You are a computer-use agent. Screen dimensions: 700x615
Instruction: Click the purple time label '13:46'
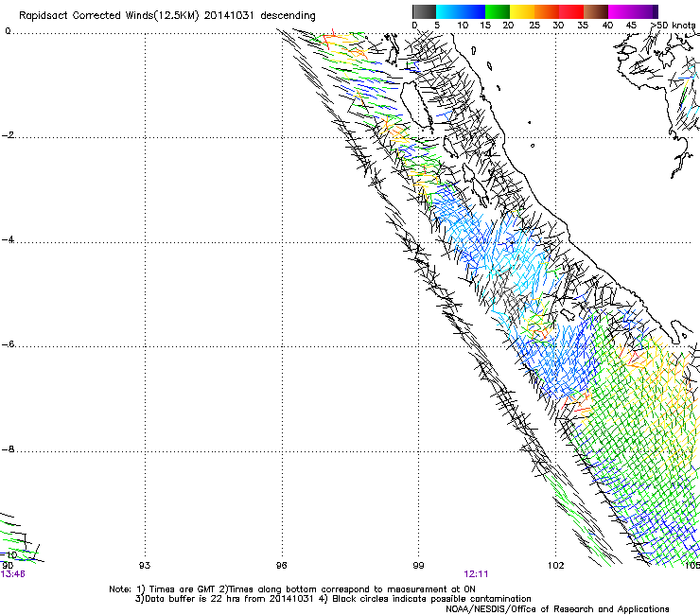click(12, 574)
